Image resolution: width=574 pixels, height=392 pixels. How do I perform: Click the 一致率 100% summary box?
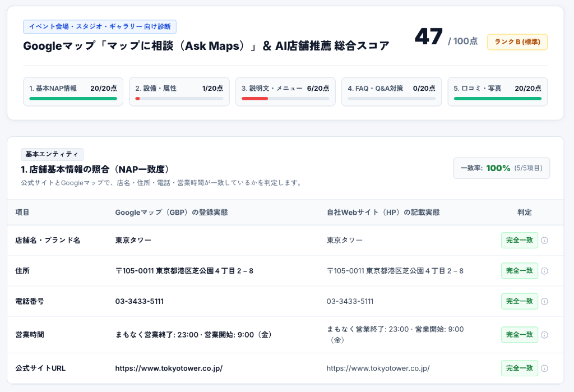pyautogui.click(x=502, y=168)
